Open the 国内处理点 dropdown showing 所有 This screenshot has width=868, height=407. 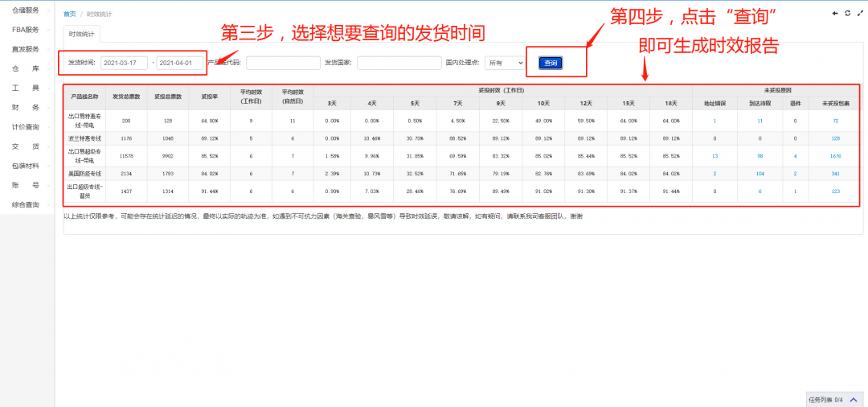pos(504,63)
